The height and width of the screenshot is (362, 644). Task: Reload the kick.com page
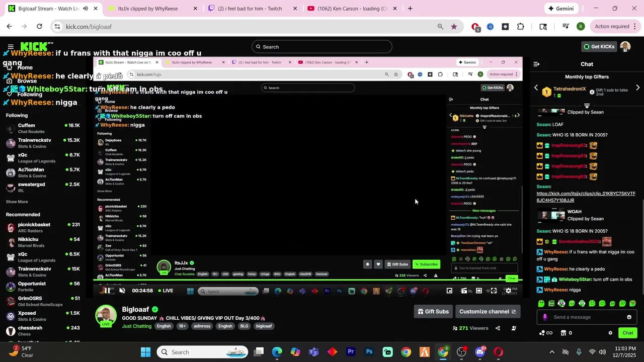pos(39,27)
